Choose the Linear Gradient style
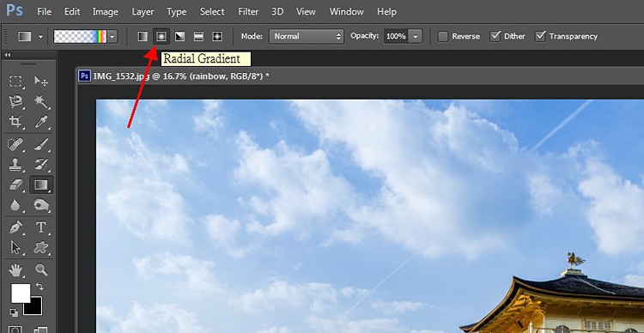This screenshot has width=644, height=333. [x=143, y=37]
